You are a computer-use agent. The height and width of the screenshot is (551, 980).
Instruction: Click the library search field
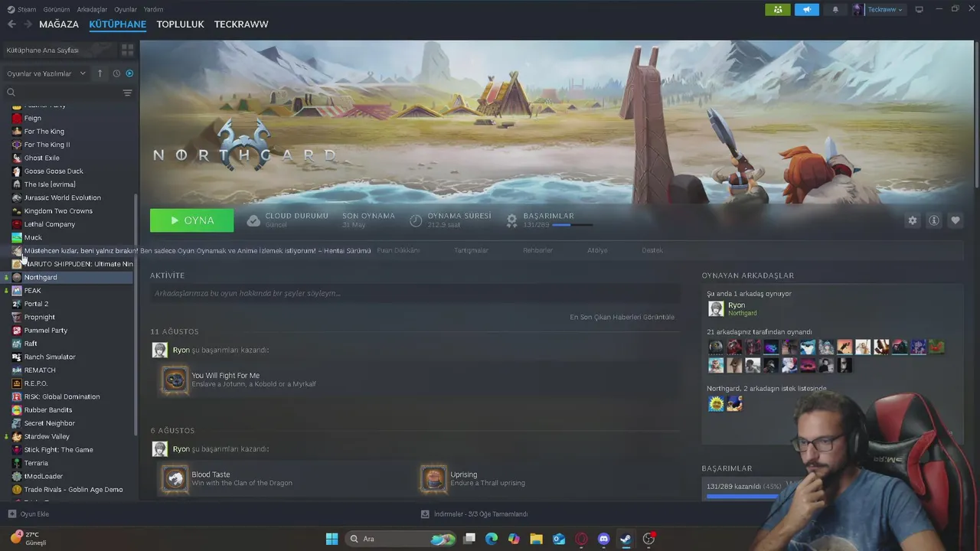point(61,93)
